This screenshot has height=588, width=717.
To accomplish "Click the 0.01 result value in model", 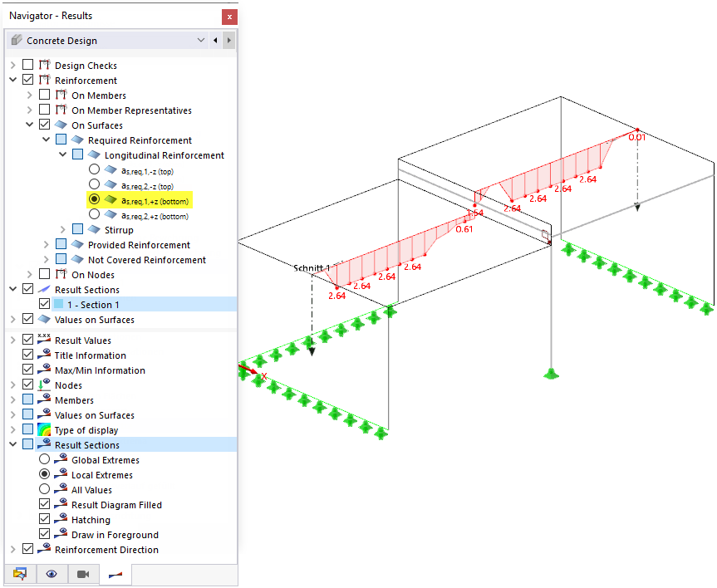I will pos(636,137).
